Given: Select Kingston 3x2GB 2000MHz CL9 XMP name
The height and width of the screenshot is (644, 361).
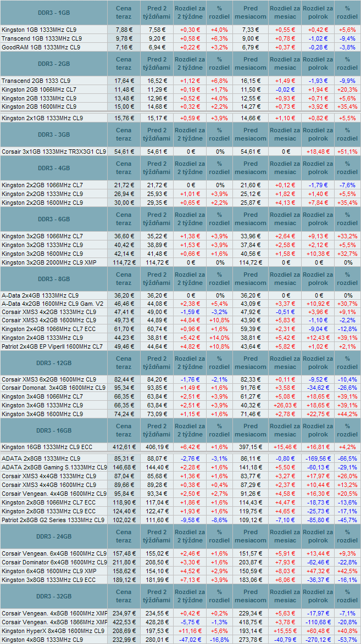Looking at the screenshot, I should click(49, 262).
